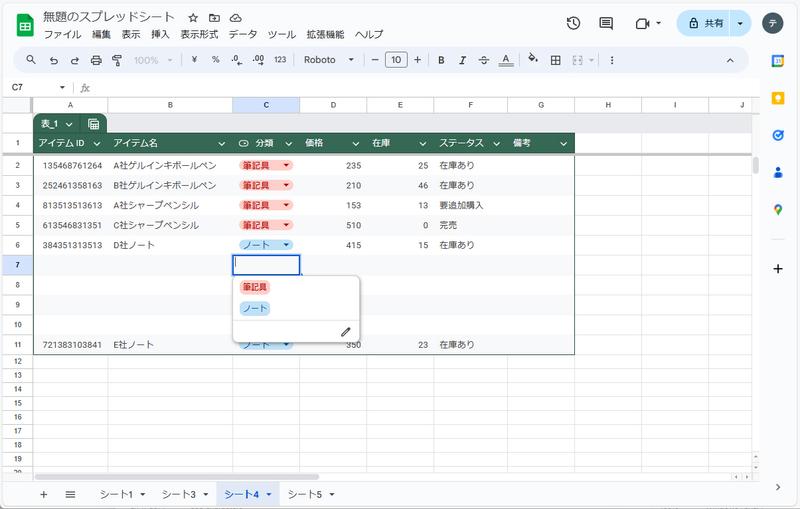This screenshot has height=509, width=800.
Task: Open version history clock icon
Action: click(573, 23)
